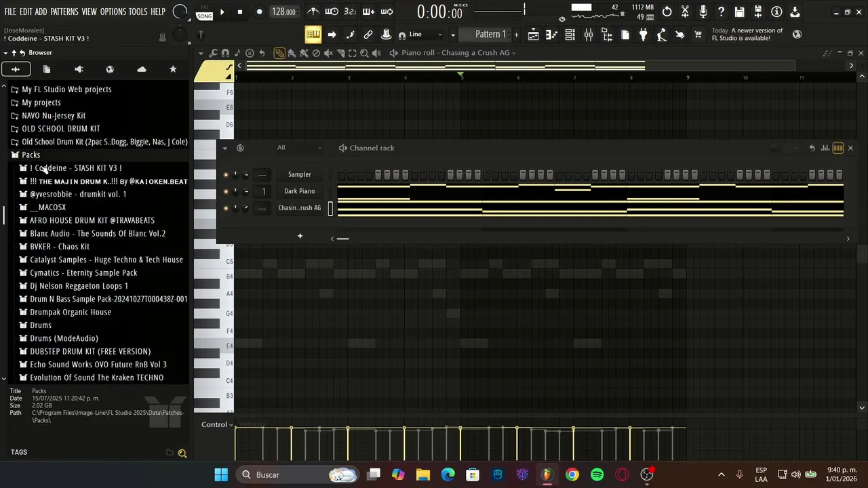Select the browser All tab

click(16, 69)
